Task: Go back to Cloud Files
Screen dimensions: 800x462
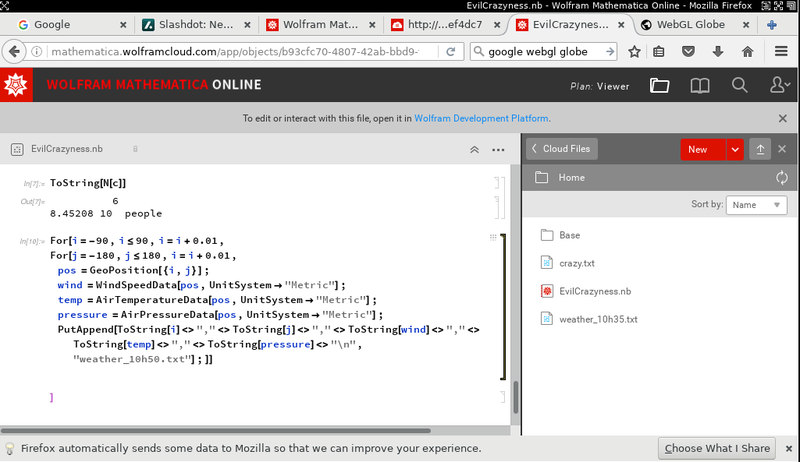Action: point(561,149)
